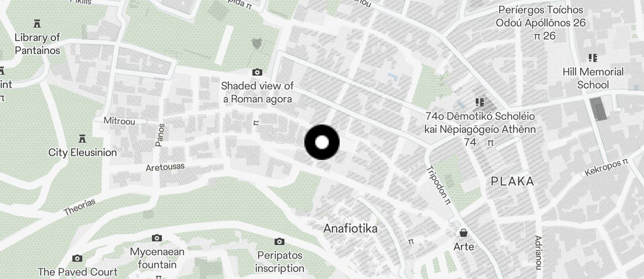Click the Theorias street label
644x279 pixels.
point(80,207)
